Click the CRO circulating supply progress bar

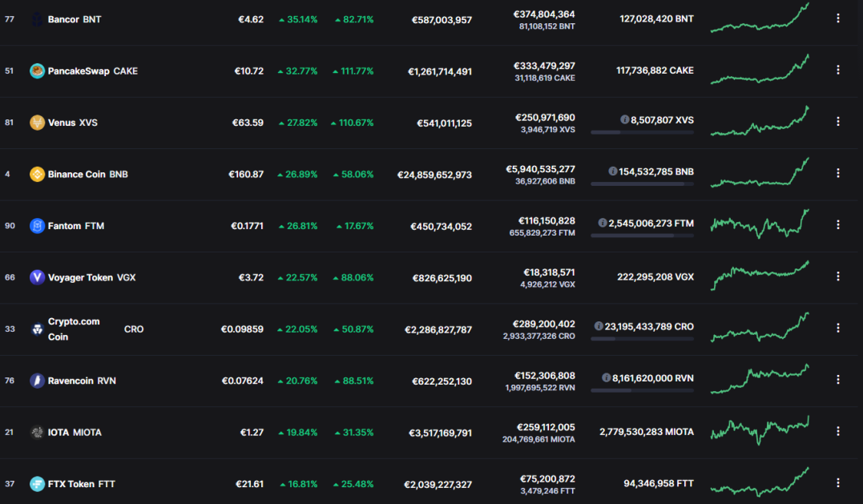(642, 339)
